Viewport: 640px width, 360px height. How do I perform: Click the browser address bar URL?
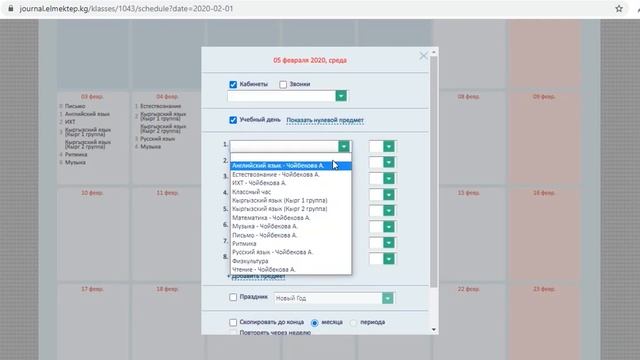coord(126,9)
